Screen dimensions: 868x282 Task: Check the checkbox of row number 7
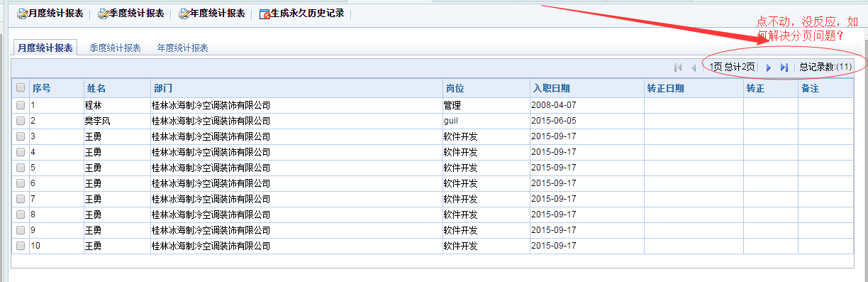point(21,199)
